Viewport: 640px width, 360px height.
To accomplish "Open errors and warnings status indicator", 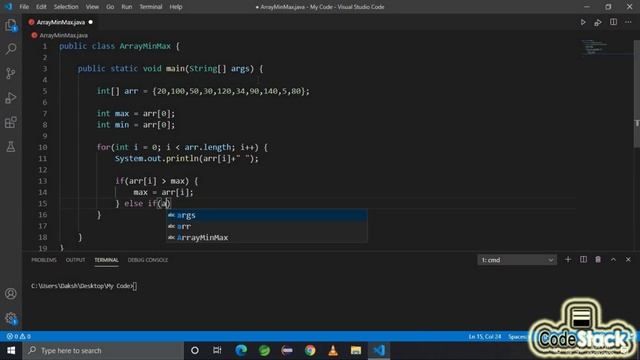I will pyautogui.click(x=18, y=336).
